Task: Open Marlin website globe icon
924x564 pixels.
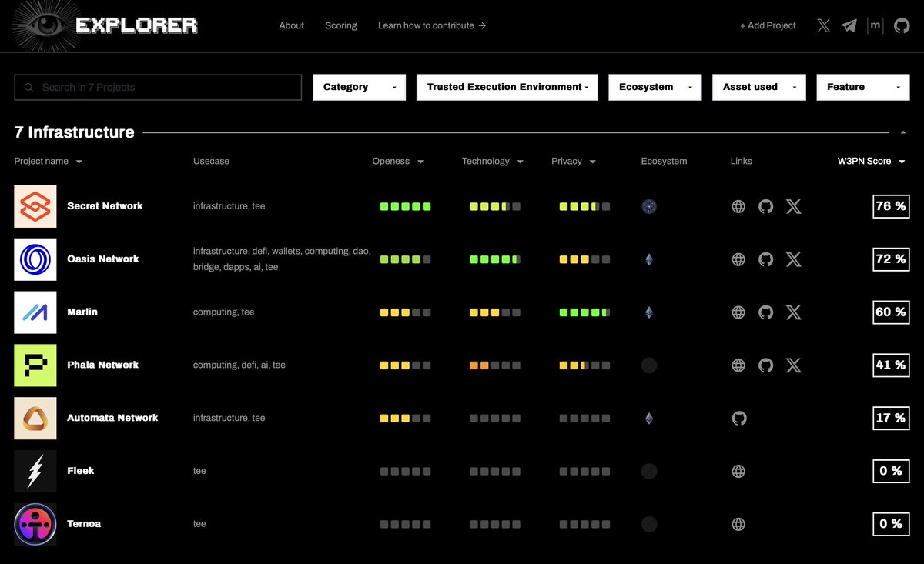Action: [x=738, y=312]
